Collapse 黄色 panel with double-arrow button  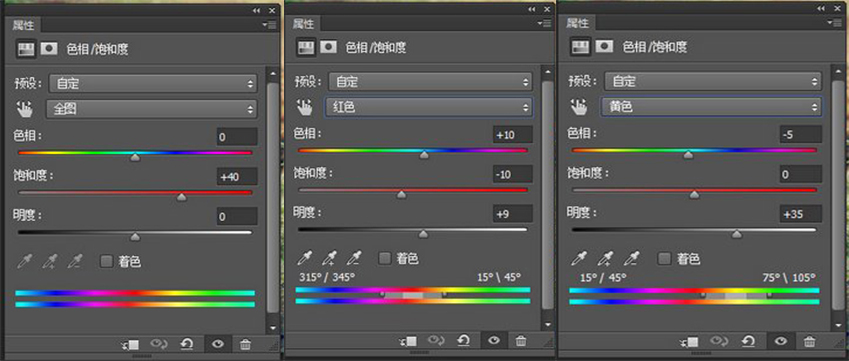[x=821, y=9]
